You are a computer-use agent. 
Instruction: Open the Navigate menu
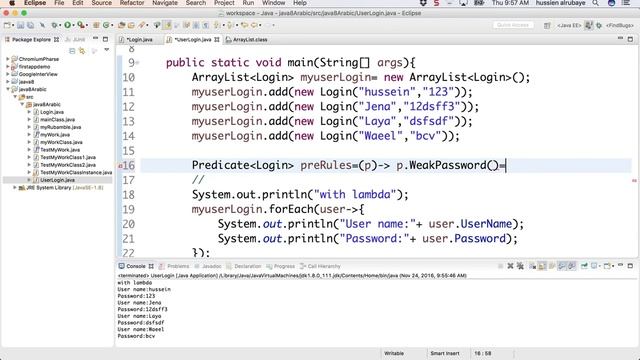(x=165, y=3)
